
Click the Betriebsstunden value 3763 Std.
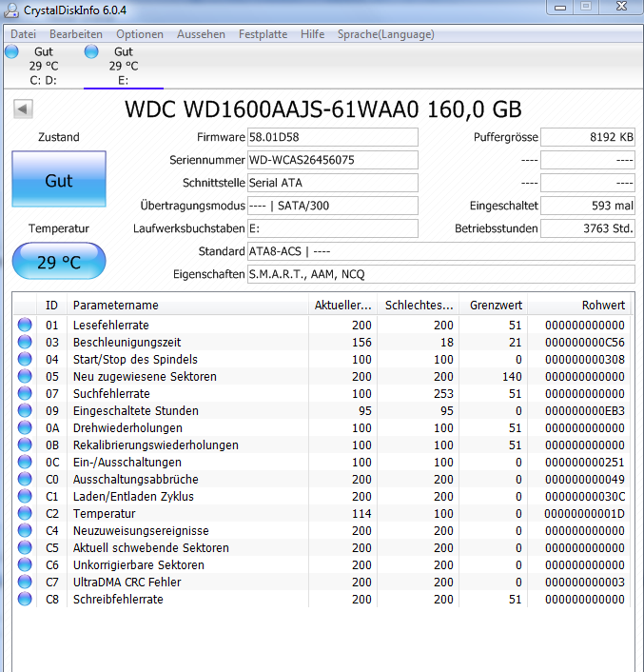coord(588,228)
